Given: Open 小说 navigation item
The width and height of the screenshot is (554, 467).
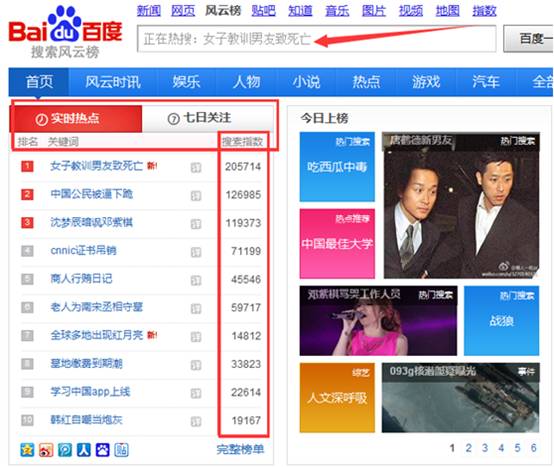Looking at the screenshot, I should tap(306, 82).
